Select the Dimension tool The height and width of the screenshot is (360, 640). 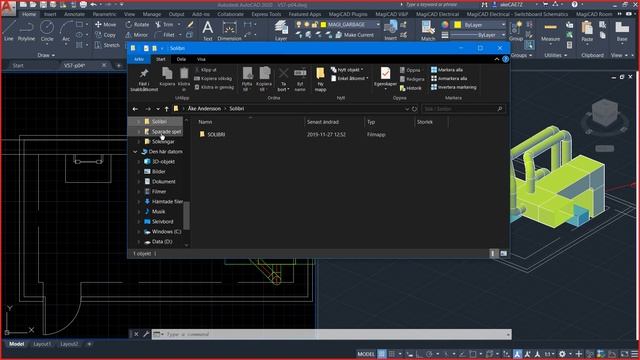(229, 30)
